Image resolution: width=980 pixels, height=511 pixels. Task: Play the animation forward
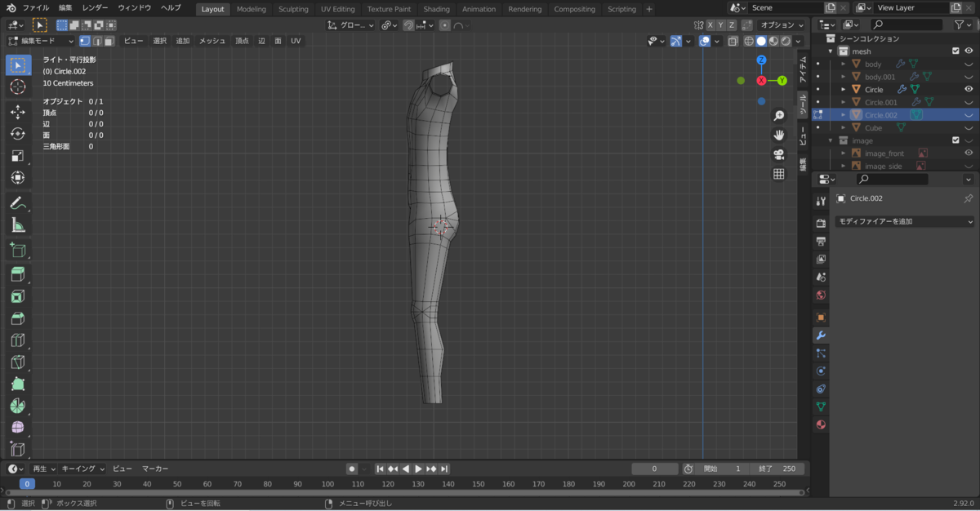pyautogui.click(x=418, y=469)
